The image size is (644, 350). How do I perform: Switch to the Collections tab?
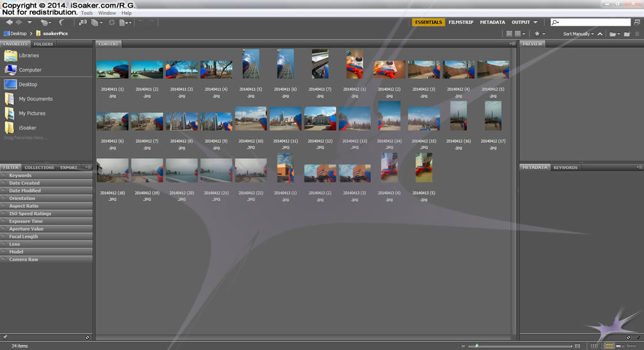click(39, 167)
